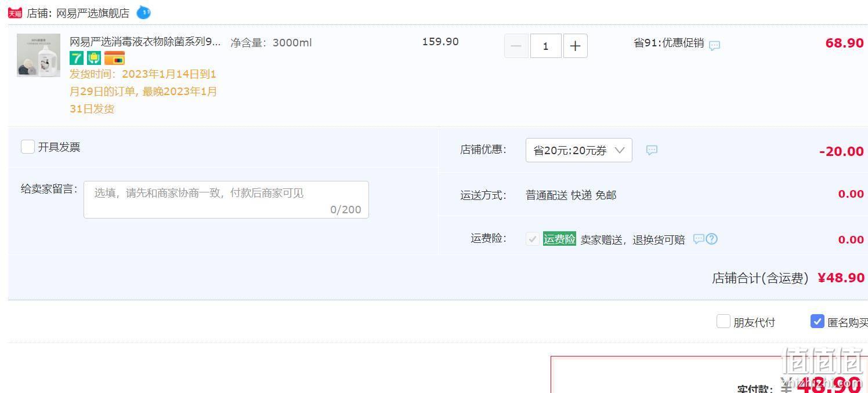Focus the 给卖家留言 message box
868x393 pixels.
226,199
